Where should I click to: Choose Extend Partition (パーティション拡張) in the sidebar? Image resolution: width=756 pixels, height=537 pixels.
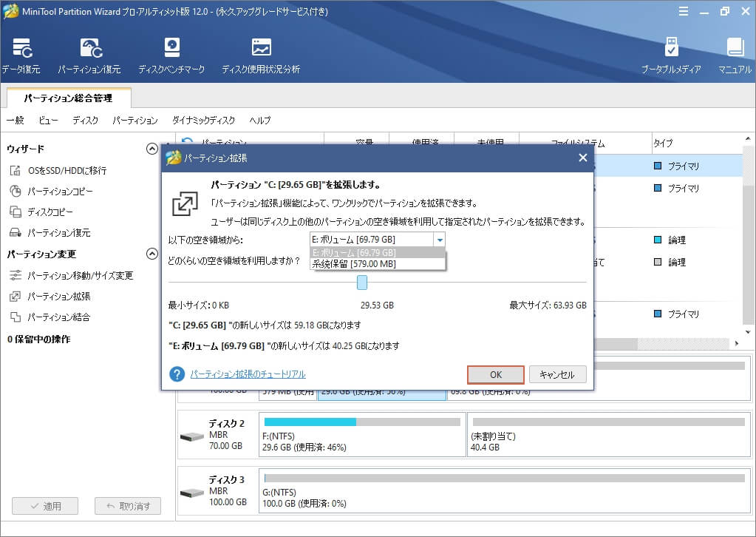(58, 297)
